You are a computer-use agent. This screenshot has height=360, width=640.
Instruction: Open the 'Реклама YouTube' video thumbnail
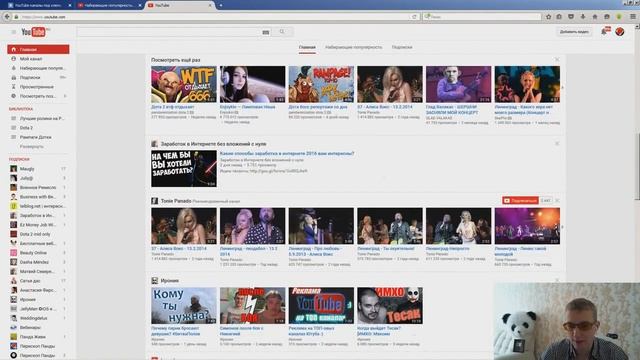coord(321,306)
